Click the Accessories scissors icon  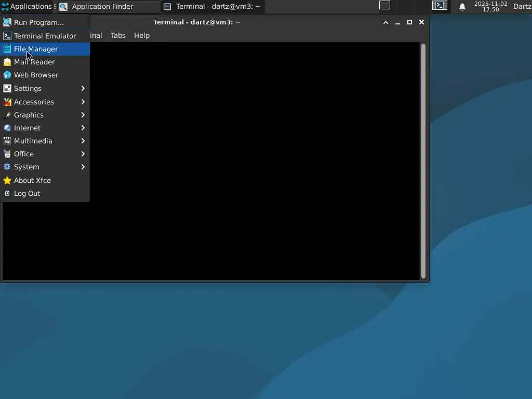(x=7, y=102)
